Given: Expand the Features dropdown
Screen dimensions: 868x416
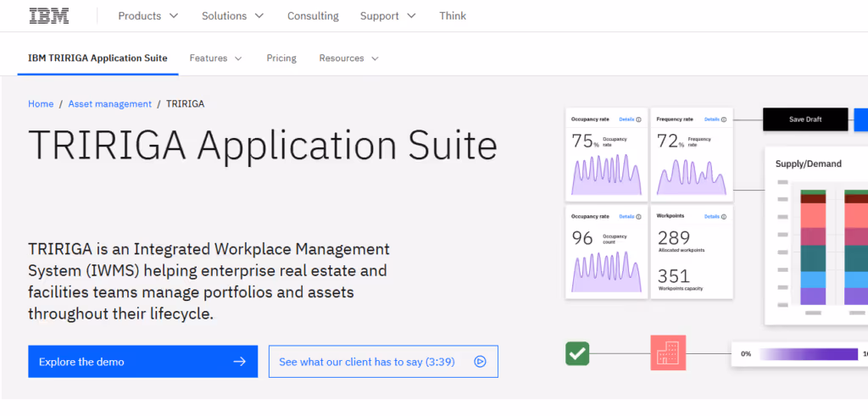Looking at the screenshot, I should tap(216, 58).
